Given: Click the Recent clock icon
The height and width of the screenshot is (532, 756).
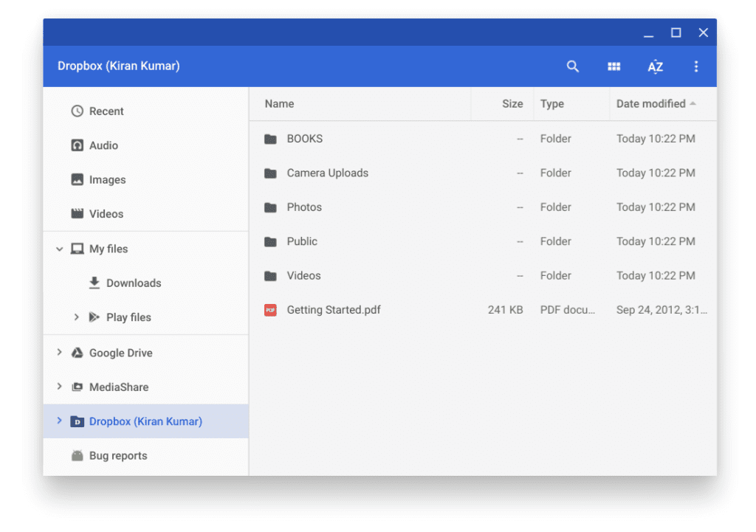Looking at the screenshot, I should click(77, 111).
